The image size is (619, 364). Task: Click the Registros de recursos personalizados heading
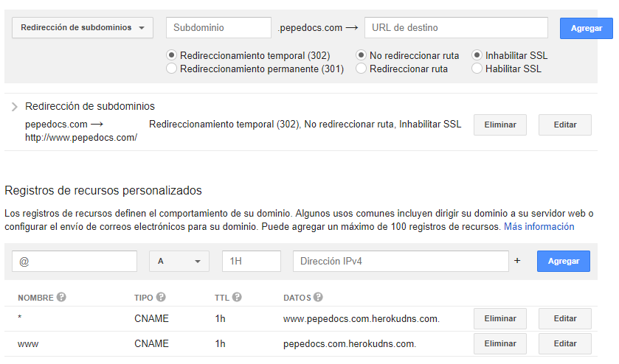coord(103,191)
